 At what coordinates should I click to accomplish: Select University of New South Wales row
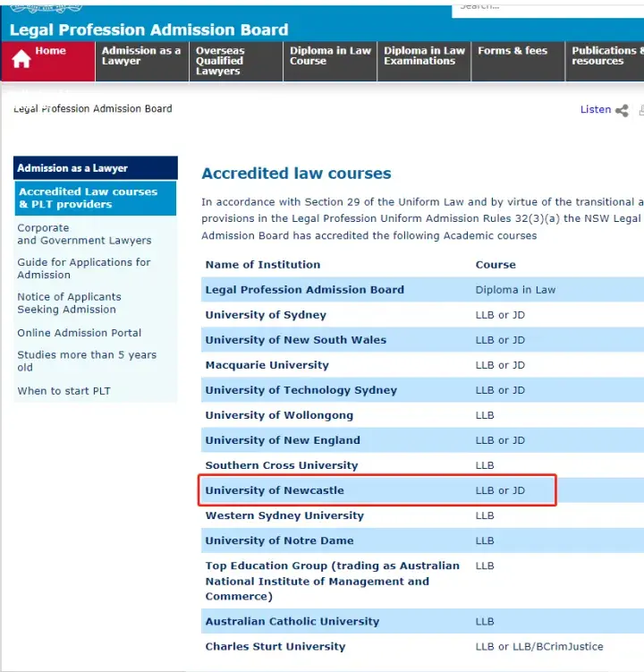422,339
